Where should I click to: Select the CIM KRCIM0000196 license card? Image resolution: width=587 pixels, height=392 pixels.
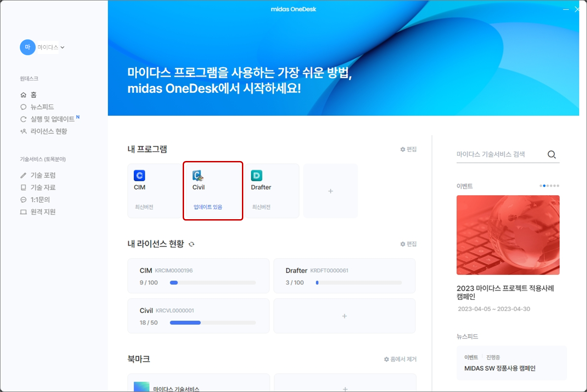(198, 276)
